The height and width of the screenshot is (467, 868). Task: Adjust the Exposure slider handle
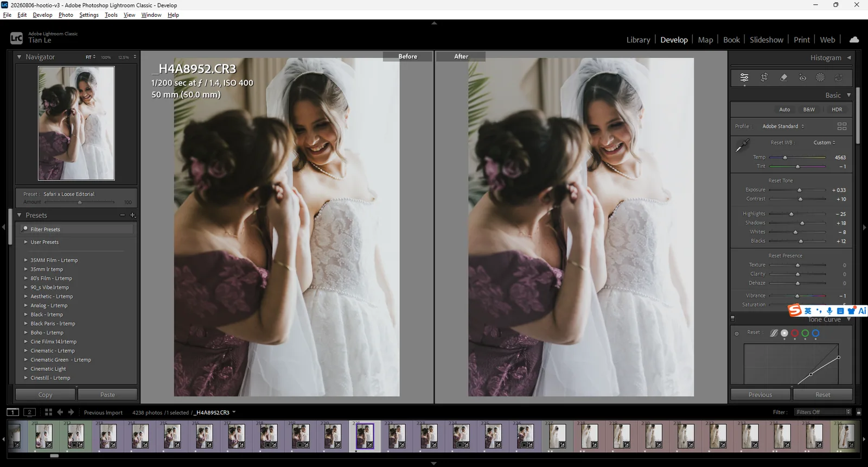799,190
